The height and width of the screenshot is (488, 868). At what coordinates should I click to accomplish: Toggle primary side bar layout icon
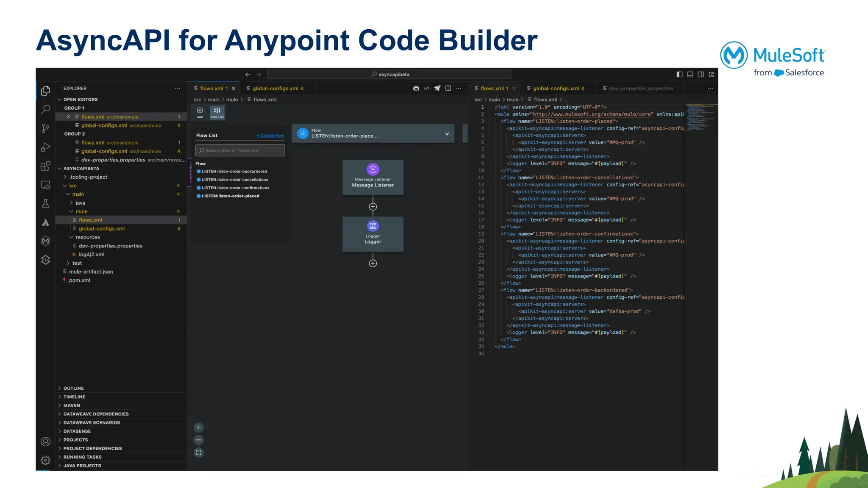click(x=679, y=75)
